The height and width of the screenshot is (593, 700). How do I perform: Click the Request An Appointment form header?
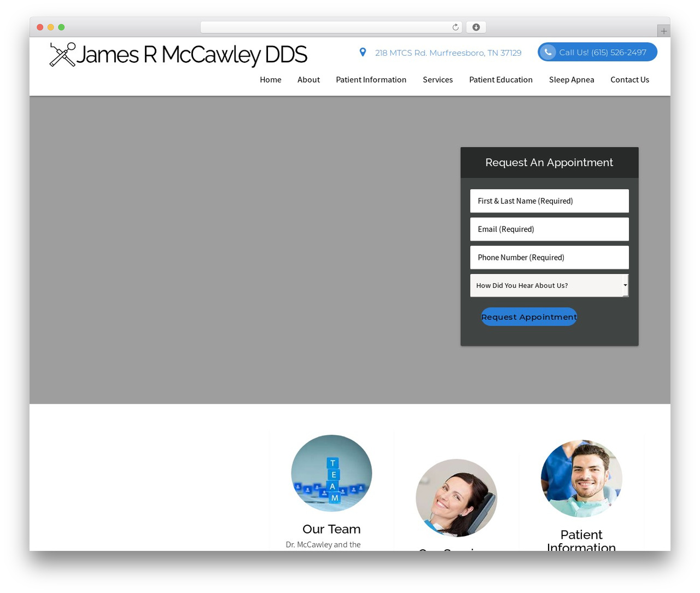point(549,162)
